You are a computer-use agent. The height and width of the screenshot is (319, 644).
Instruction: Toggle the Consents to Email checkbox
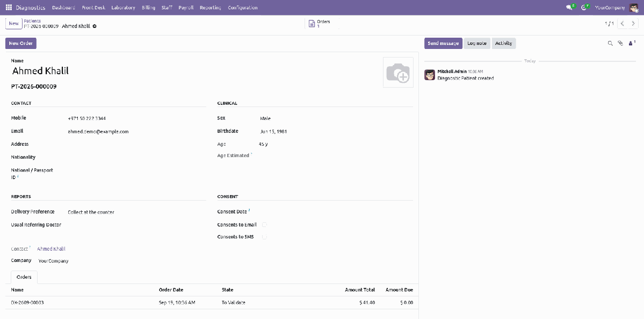[x=264, y=225]
